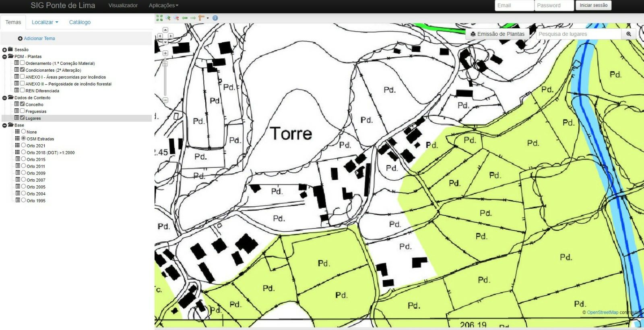Image resolution: width=644 pixels, height=330 pixels.
Task: Click the Dados de Contexto folder icon
Action: tap(11, 97)
